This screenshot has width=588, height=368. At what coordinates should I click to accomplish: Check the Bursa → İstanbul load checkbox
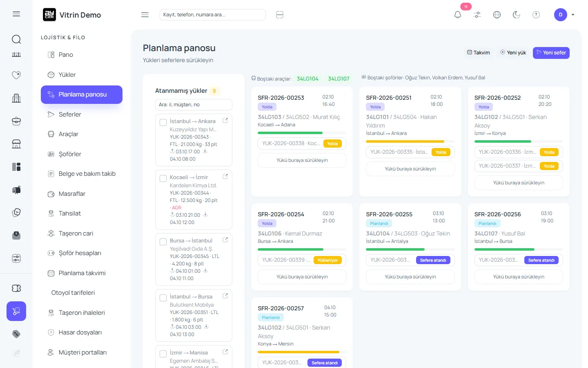(163, 242)
